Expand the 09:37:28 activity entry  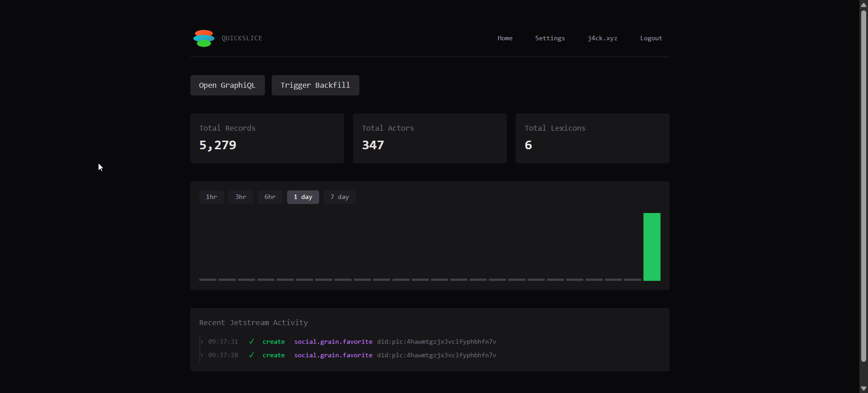tap(202, 355)
